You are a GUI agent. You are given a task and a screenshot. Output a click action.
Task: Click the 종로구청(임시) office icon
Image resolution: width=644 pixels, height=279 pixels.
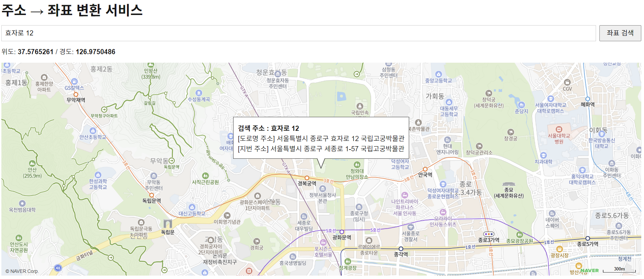pos(359,207)
